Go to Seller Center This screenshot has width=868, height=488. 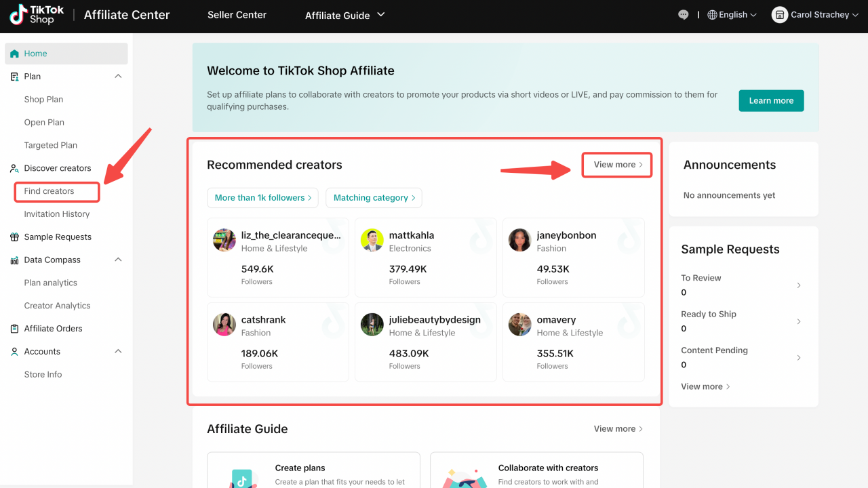point(237,15)
